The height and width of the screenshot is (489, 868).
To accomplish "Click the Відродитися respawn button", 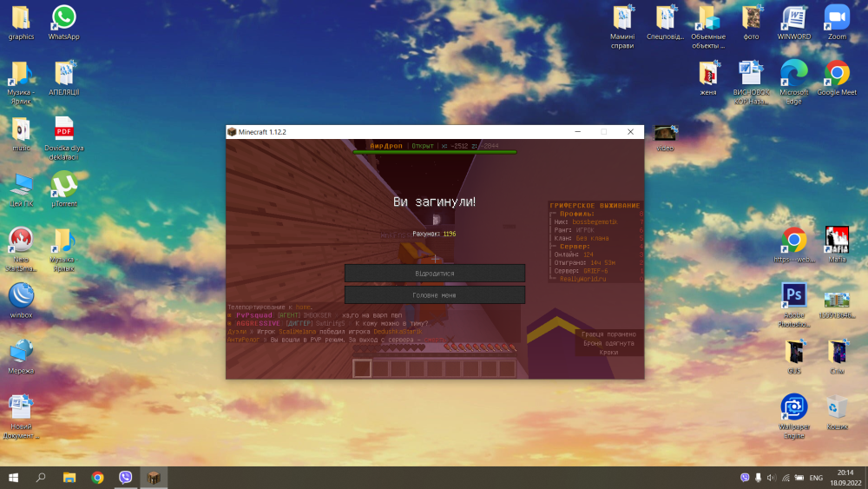I will pyautogui.click(x=435, y=273).
